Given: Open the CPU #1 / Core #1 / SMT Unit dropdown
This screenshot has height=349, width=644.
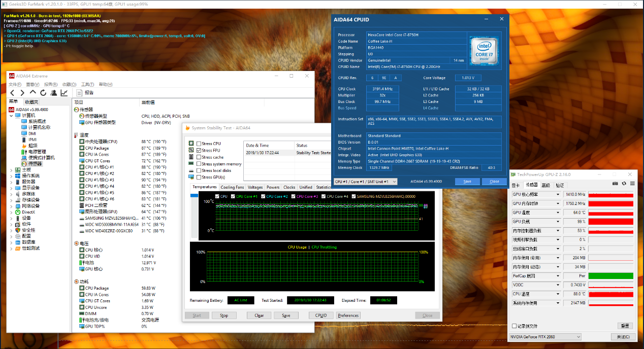Looking at the screenshot, I should coord(365,182).
